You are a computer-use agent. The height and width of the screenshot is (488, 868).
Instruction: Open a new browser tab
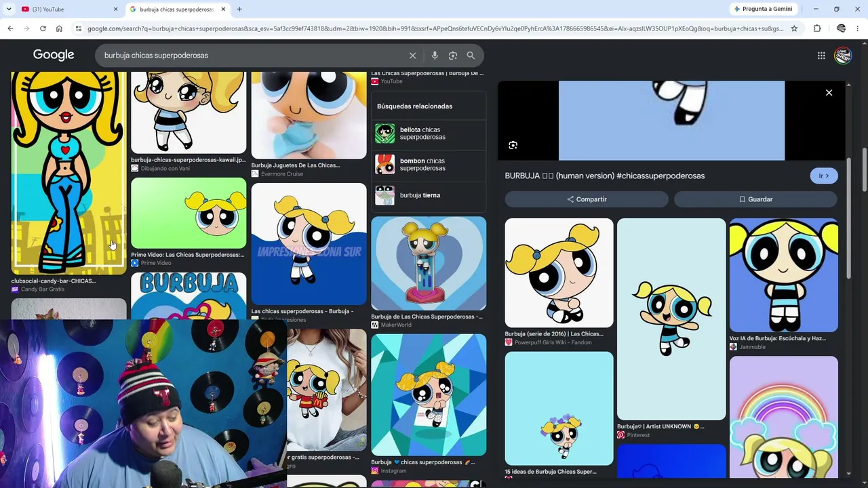[239, 9]
